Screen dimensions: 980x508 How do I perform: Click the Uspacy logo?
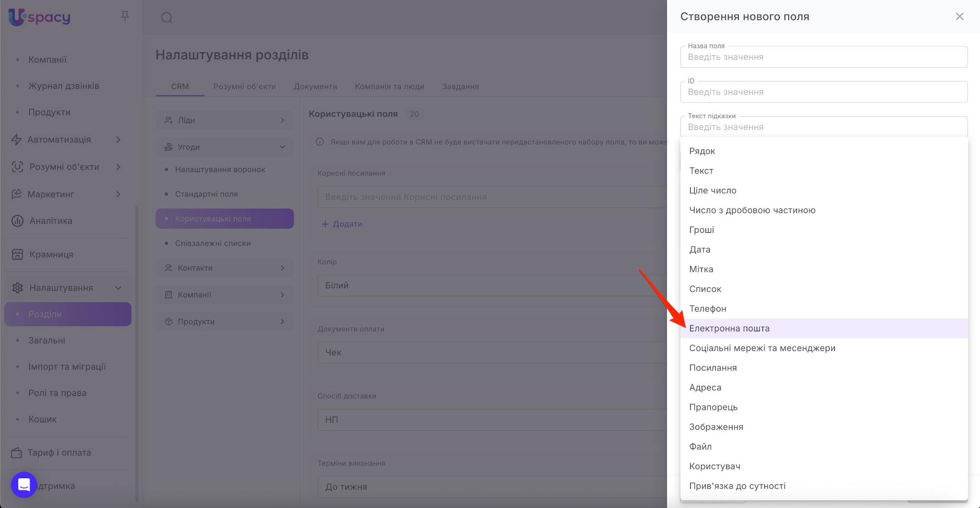(x=40, y=17)
